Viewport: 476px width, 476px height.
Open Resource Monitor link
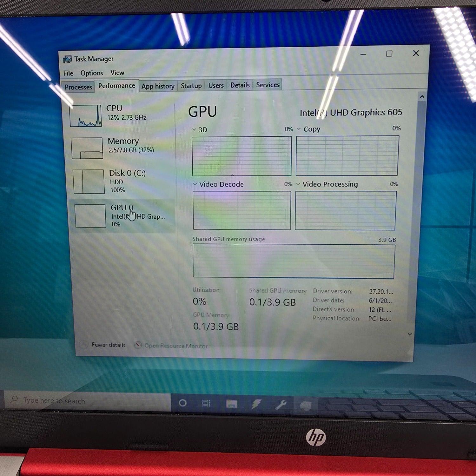point(175,346)
